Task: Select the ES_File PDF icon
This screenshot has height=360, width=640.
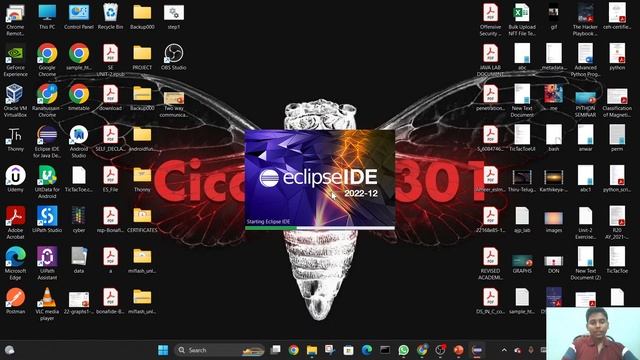Action: pyautogui.click(x=110, y=179)
